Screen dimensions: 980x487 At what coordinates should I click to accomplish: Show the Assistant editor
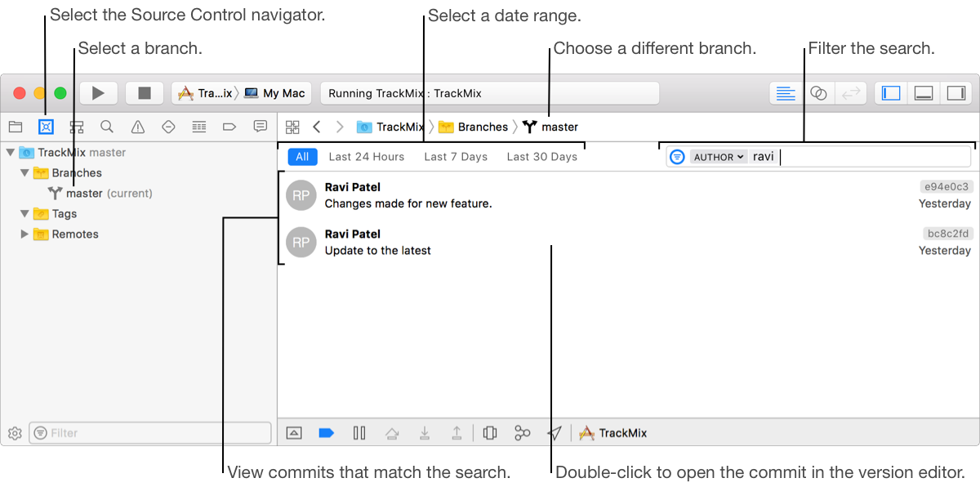point(818,93)
